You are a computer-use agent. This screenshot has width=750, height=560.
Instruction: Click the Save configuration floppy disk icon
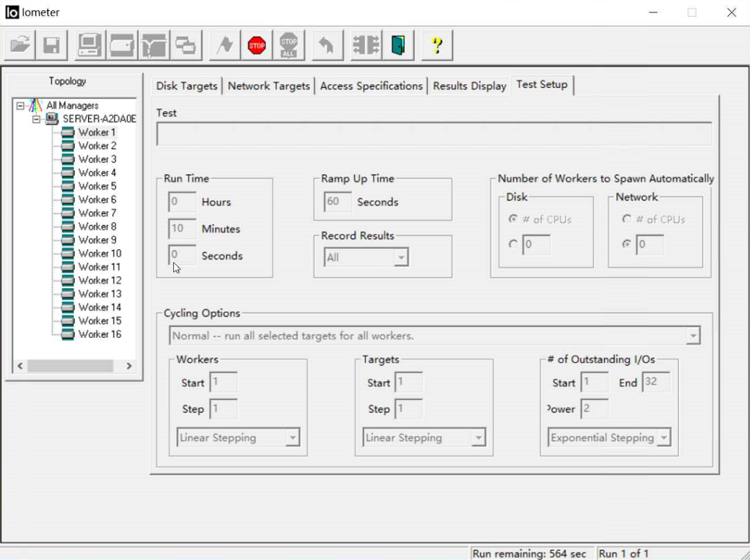coord(51,45)
